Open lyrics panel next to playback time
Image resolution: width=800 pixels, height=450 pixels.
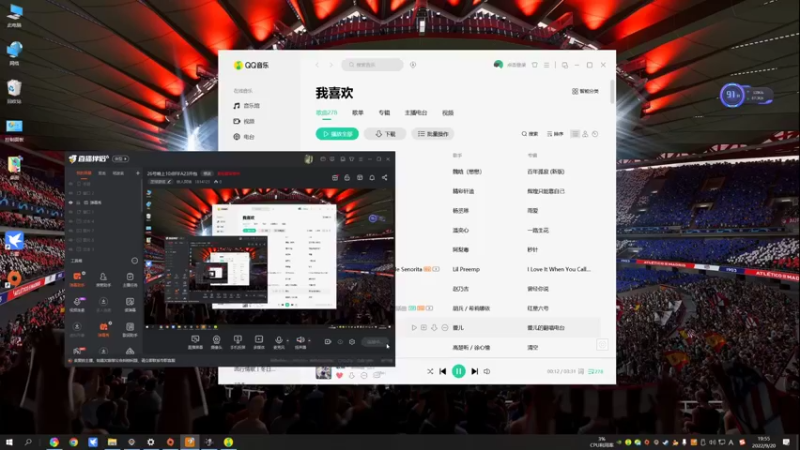click(x=581, y=371)
